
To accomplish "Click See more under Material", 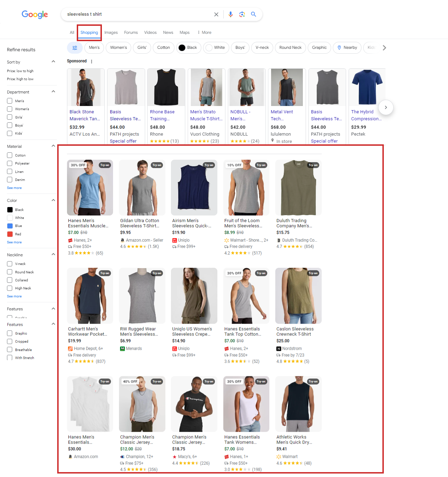I will [14, 188].
